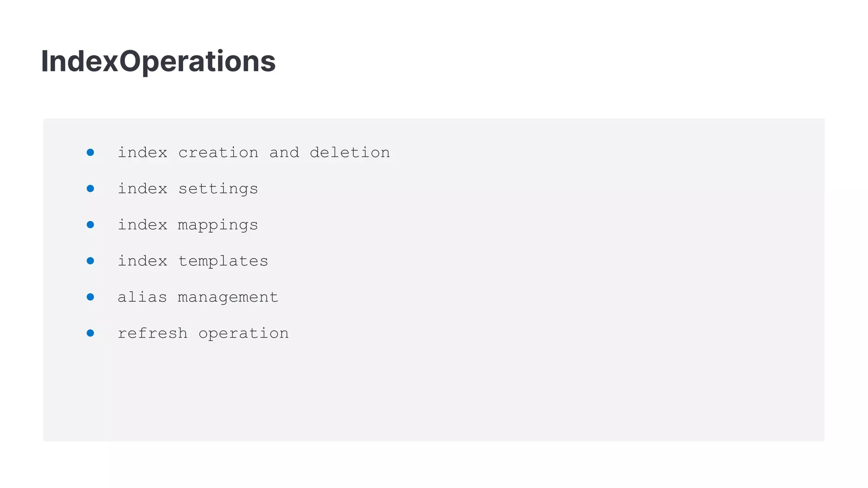This screenshot has width=868, height=488.
Task: Click the word "creation" in first bullet
Action: (218, 152)
